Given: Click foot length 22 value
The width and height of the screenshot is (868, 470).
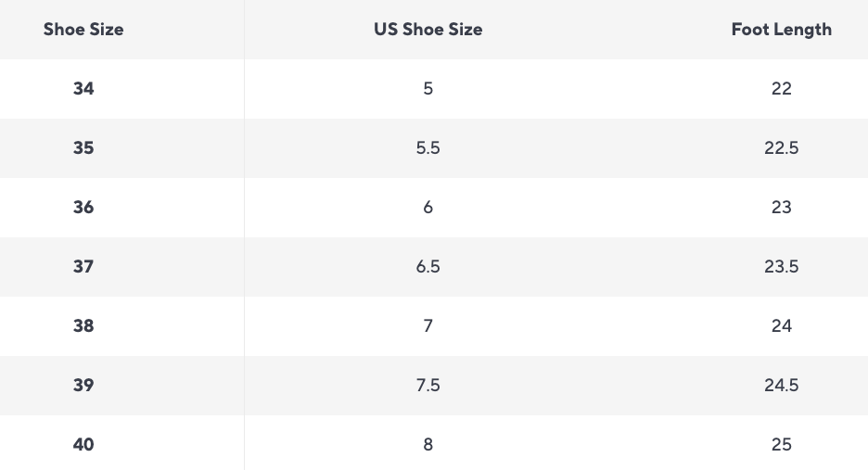Looking at the screenshot, I should [781, 89].
